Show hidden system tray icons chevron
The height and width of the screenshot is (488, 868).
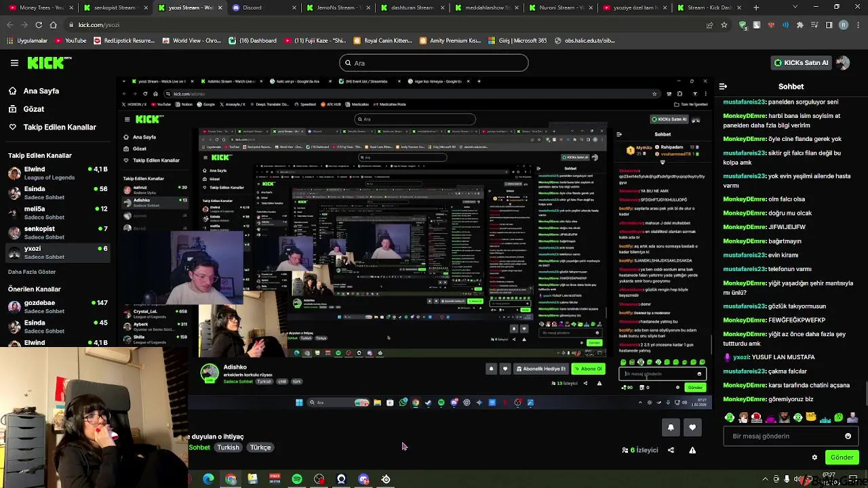[766, 479]
